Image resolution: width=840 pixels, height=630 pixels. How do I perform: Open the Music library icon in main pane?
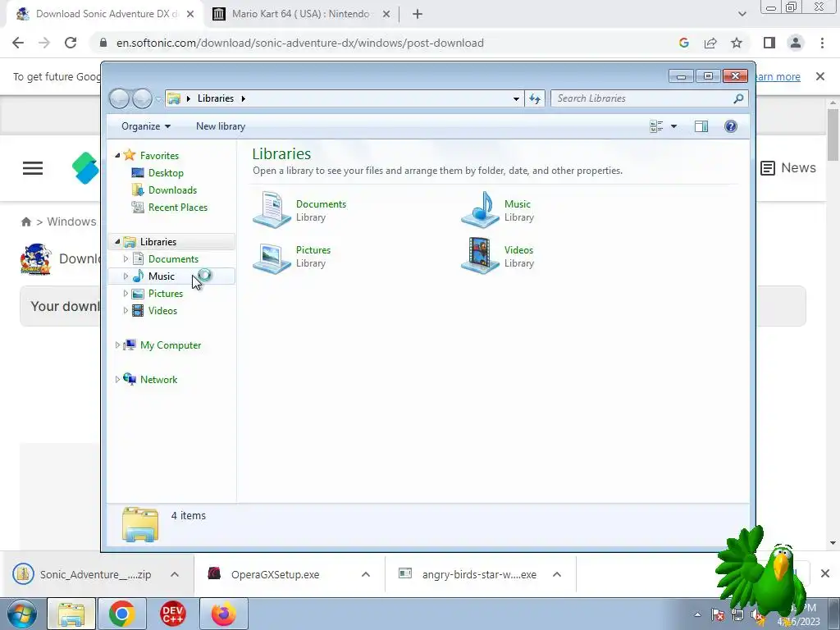480,210
